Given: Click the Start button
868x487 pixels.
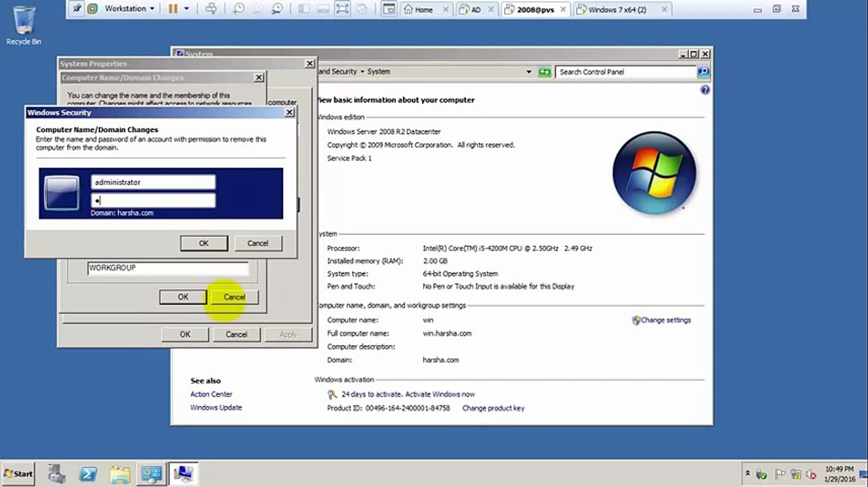Looking at the screenshot, I should click(x=18, y=473).
